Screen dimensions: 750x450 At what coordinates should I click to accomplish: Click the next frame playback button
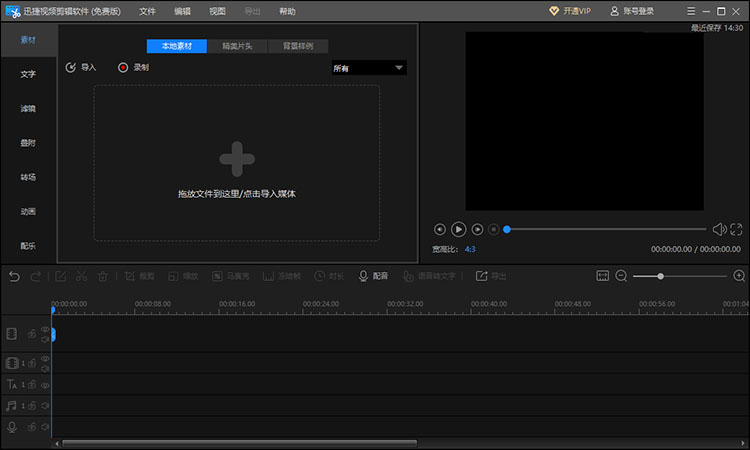(x=477, y=230)
